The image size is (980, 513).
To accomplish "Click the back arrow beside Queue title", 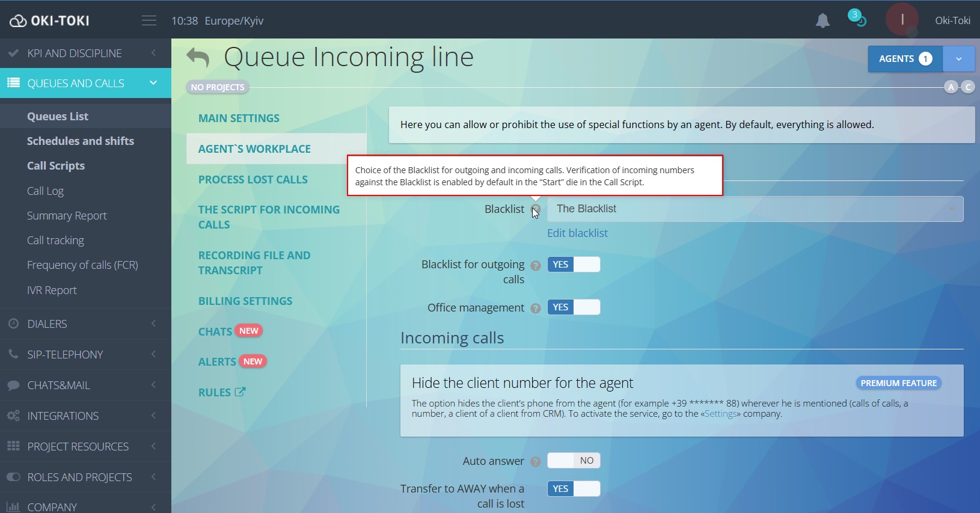I will pos(198,58).
